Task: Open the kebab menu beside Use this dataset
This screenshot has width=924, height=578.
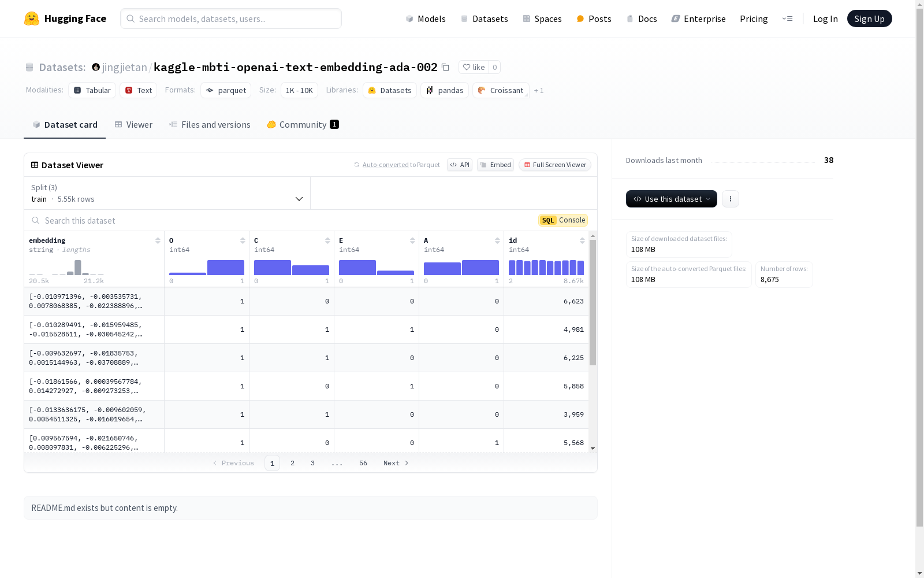Action: pos(730,199)
